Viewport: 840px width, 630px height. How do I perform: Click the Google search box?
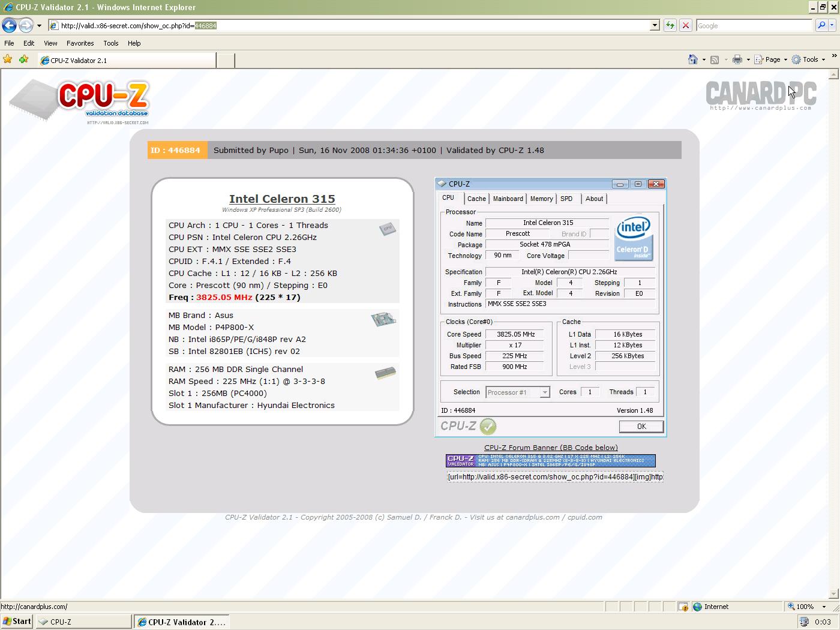754,26
